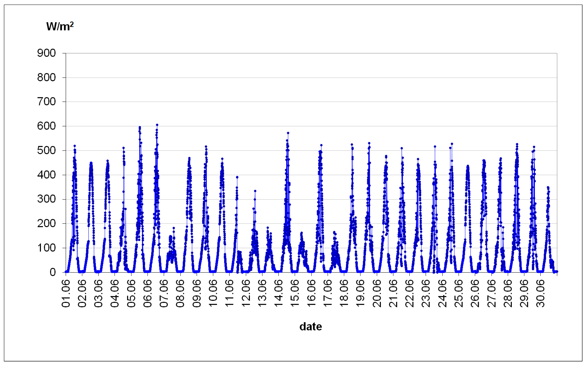Click the 11.06 date tick label
The image size is (588, 365).
click(230, 293)
